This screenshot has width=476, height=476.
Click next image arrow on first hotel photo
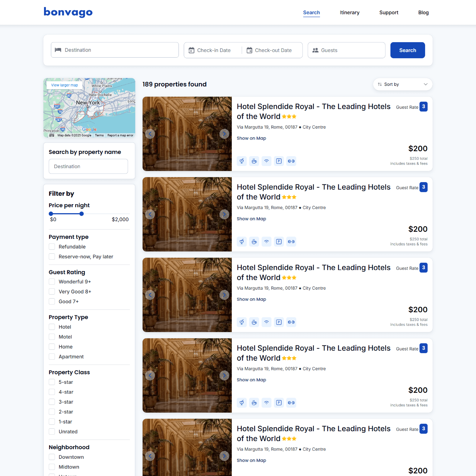pyautogui.click(x=224, y=134)
